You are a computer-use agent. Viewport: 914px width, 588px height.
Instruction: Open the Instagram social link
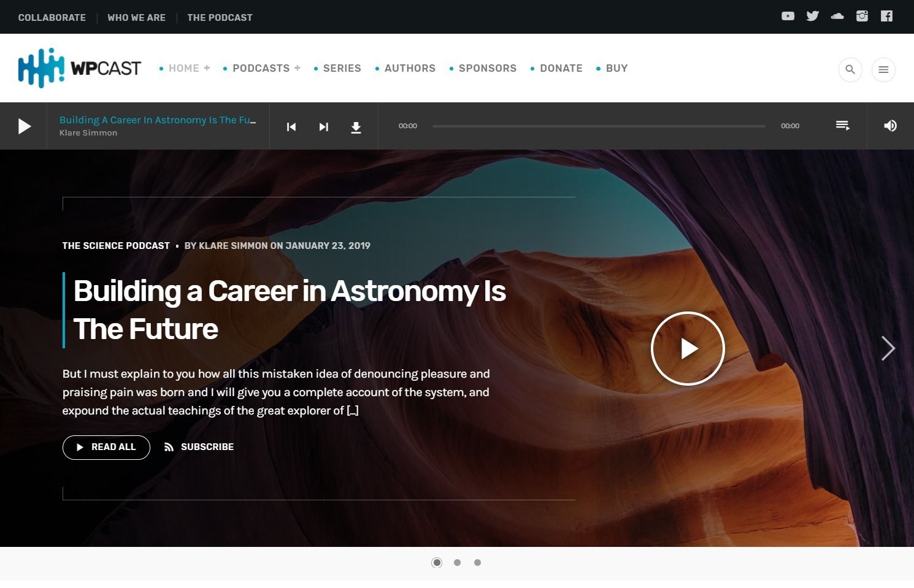pyautogui.click(x=862, y=17)
